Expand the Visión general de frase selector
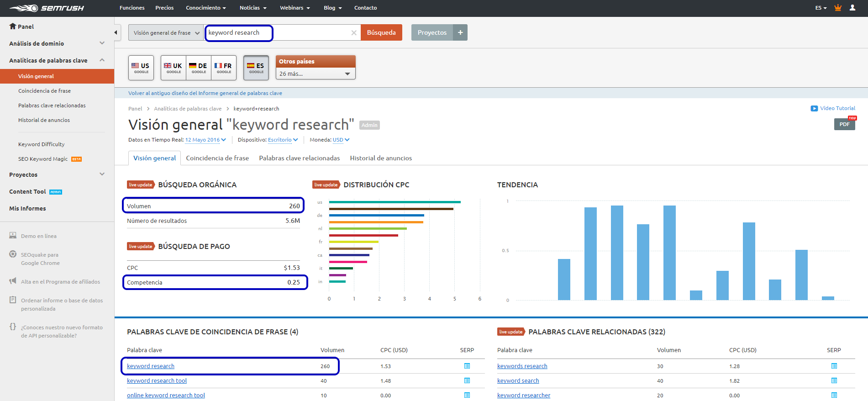The width and height of the screenshot is (868, 401). click(166, 33)
